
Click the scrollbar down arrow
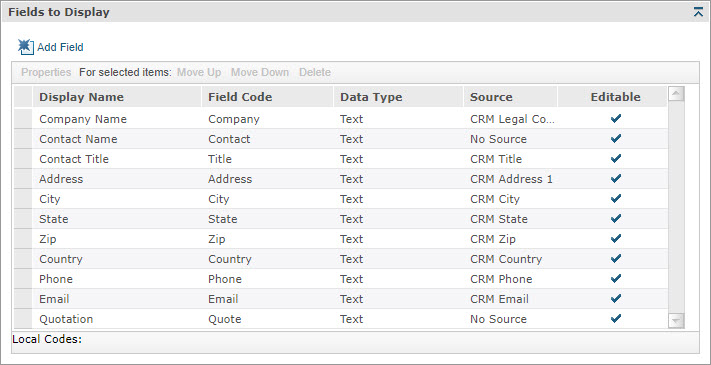pyautogui.click(x=676, y=321)
